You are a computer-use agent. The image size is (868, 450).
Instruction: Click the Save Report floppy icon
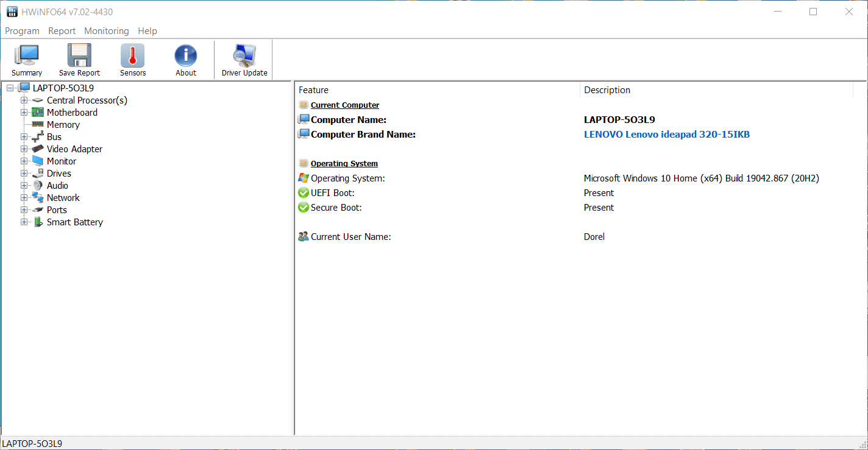[79, 55]
